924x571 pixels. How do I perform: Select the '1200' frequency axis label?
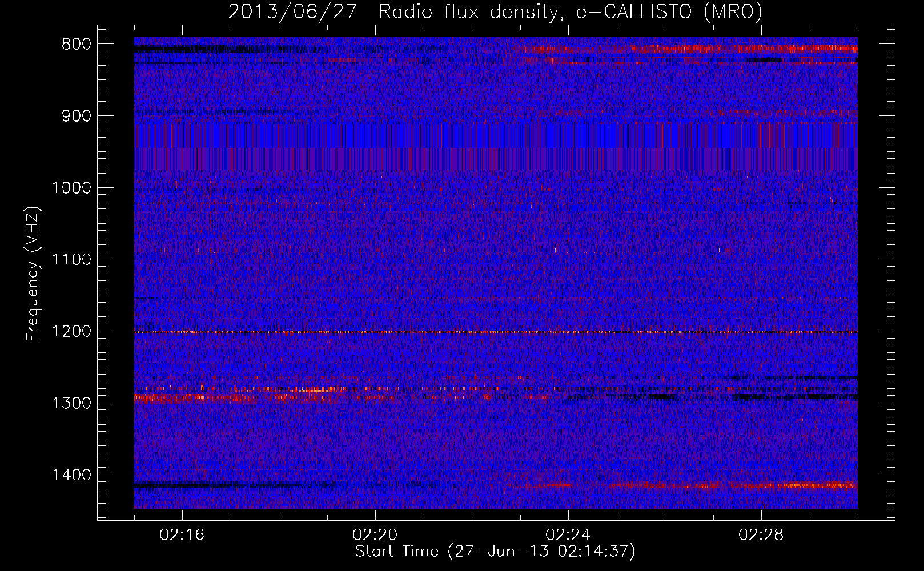(x=71, y=332)
